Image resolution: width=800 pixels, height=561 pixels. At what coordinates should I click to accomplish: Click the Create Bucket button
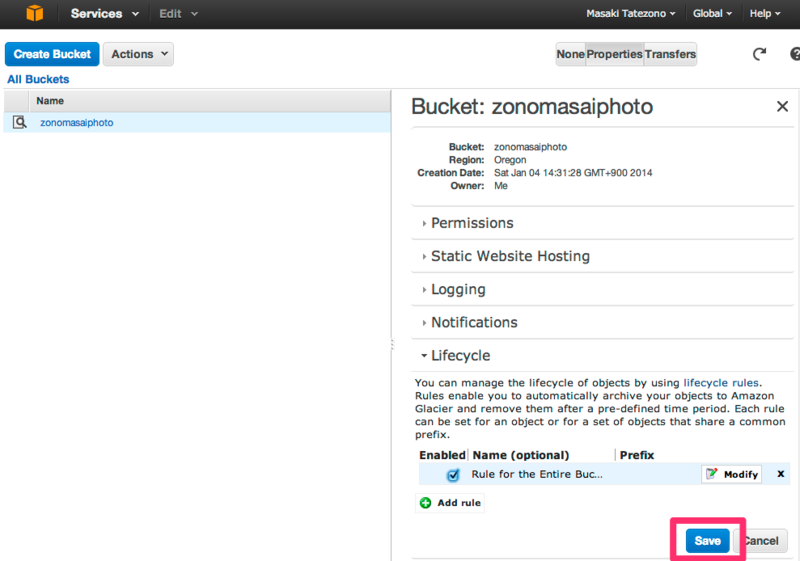click(x=52, y=54)
